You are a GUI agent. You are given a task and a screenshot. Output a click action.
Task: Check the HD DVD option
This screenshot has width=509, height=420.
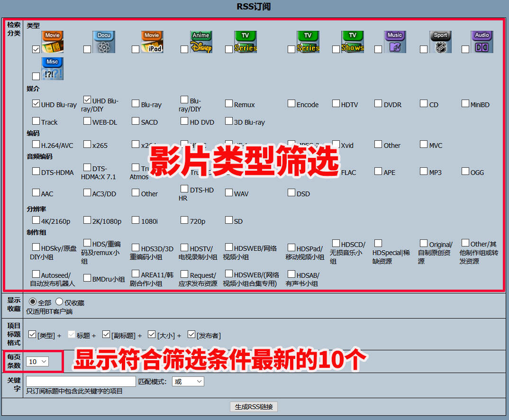pyautogui.click(x=184, y=121)
